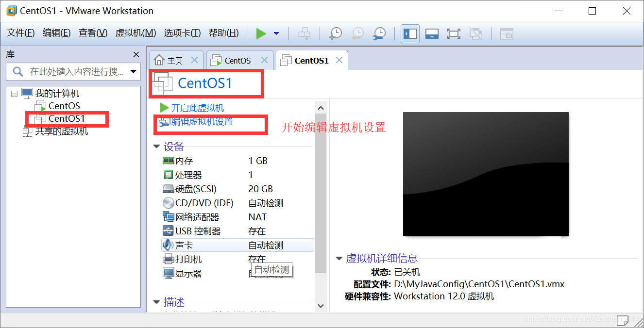Click the 20 GB hard disk value
Image resolution: width=644 pixels, height=328 pixels.
pyautogui.click(x=260, y=189)
